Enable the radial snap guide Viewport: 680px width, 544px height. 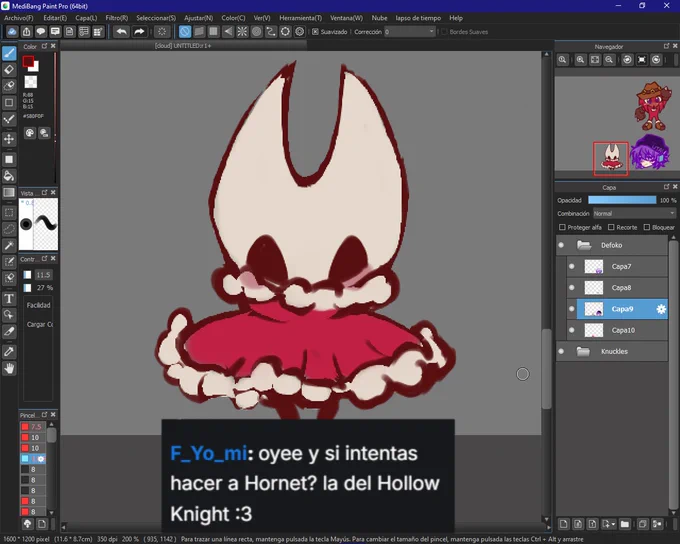[242, 32]
